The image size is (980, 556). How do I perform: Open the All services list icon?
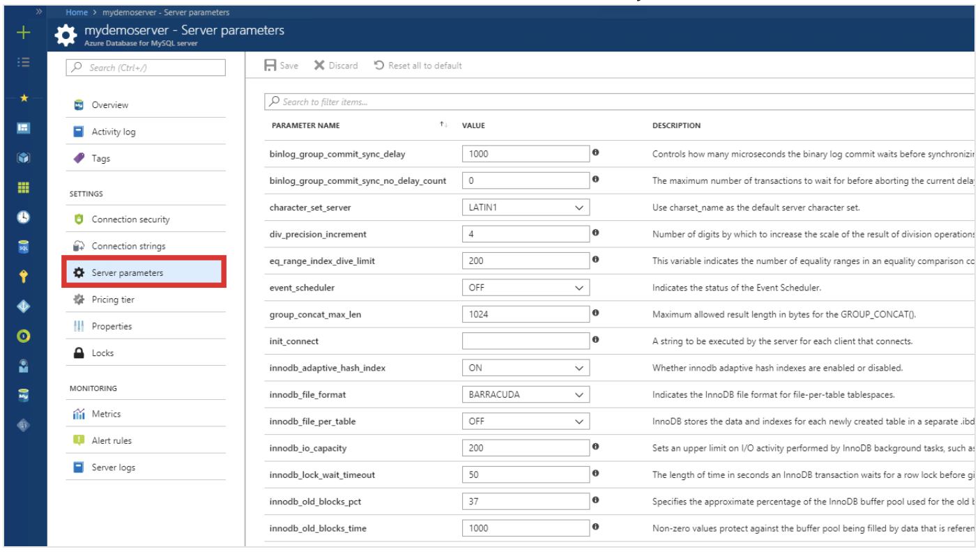[23, 61]
